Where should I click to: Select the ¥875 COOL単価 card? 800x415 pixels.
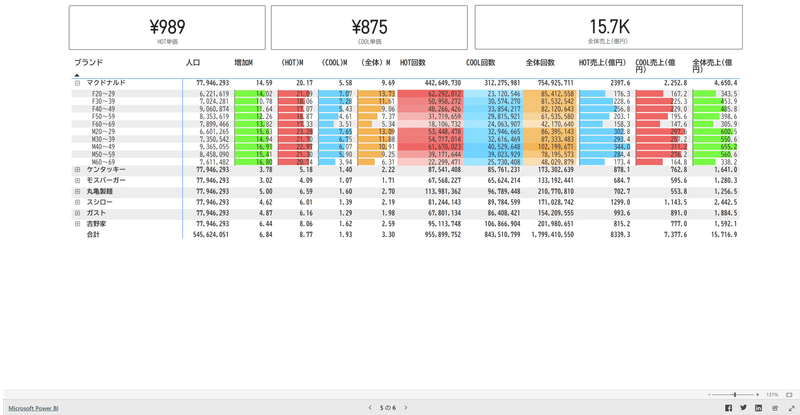(369, 28)
